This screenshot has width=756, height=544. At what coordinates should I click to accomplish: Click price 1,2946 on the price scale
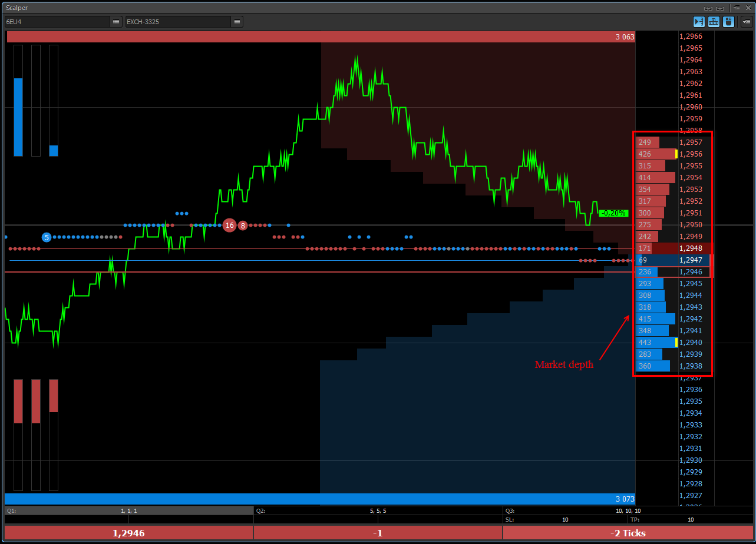pyautogui.click(x=691, y=272)
